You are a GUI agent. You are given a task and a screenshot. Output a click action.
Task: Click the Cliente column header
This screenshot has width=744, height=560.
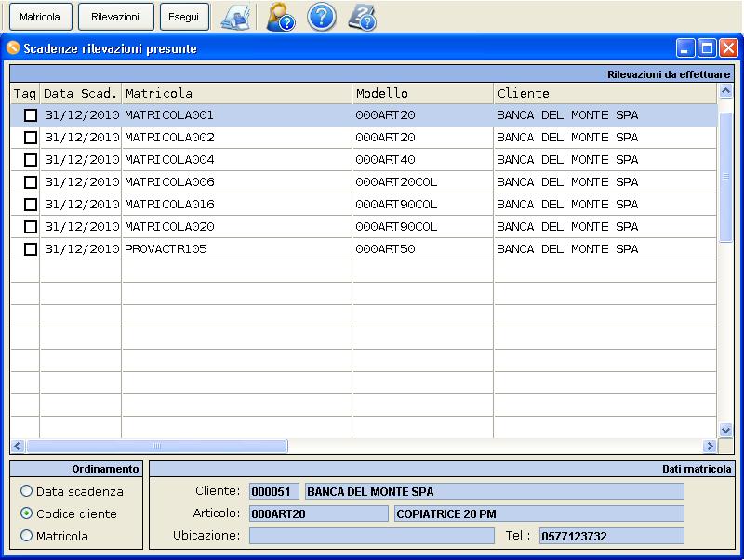(605, 94)
